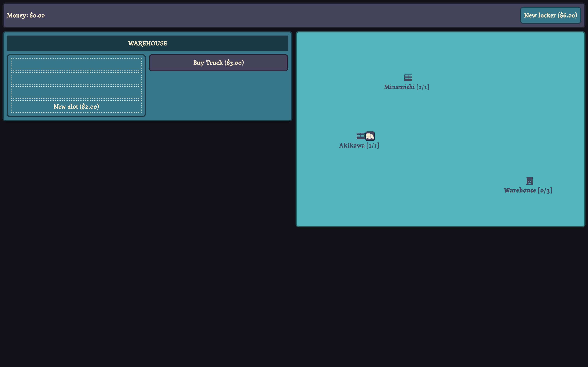Click the WAREHOUSE panel header

click(147, 43)
